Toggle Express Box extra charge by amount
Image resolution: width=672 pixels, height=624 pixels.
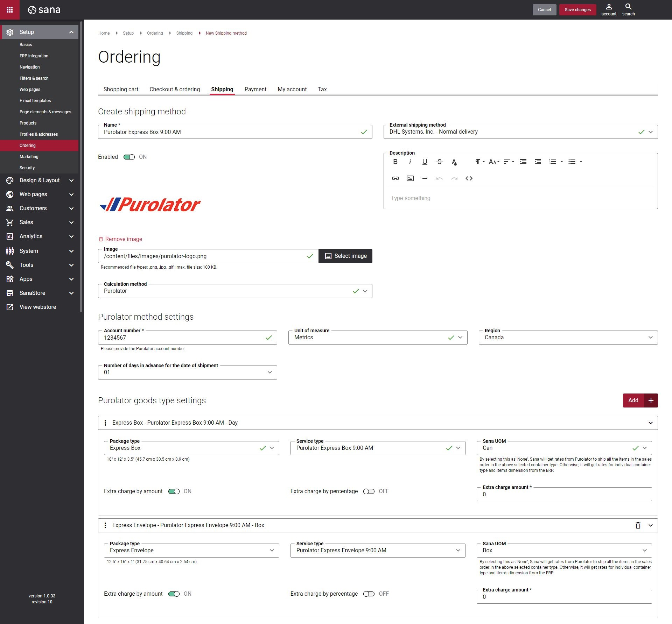pyautogui.click(x=174, y=491)
